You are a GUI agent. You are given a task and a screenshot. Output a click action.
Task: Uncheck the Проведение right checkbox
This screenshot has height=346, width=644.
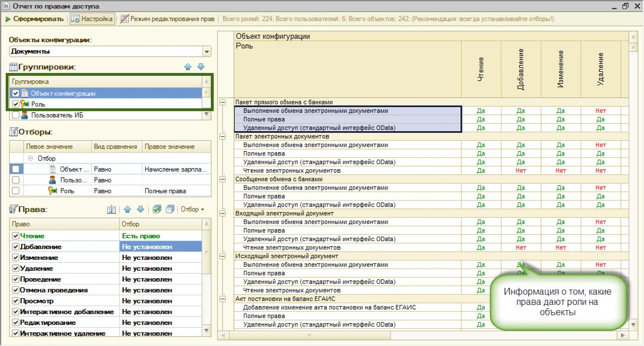15,279
